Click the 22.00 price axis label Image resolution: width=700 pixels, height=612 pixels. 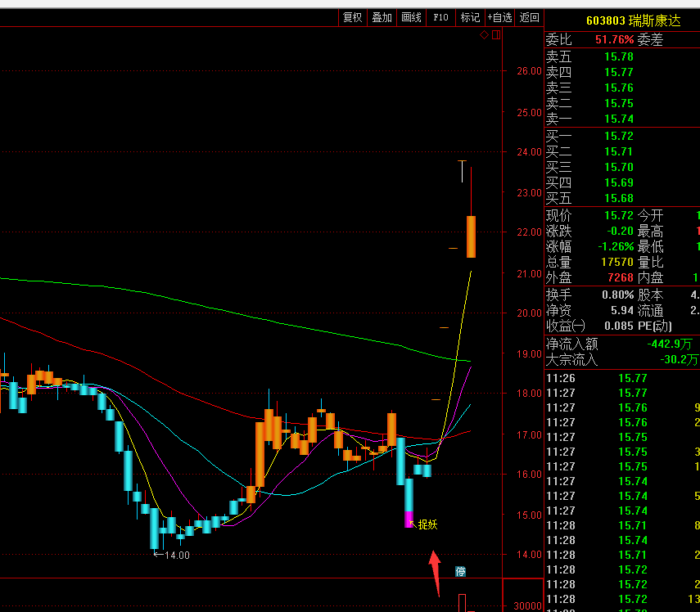[x=529, y=232]
